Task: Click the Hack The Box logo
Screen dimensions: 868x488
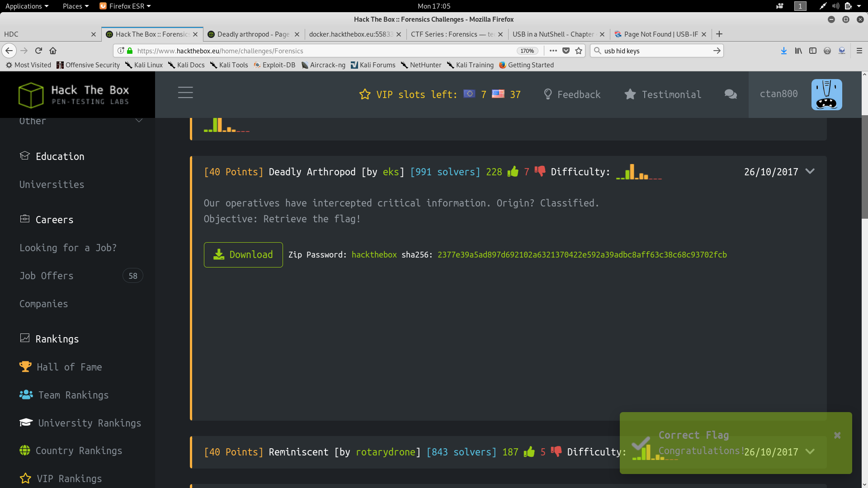Action: click(x=75, y=95)
